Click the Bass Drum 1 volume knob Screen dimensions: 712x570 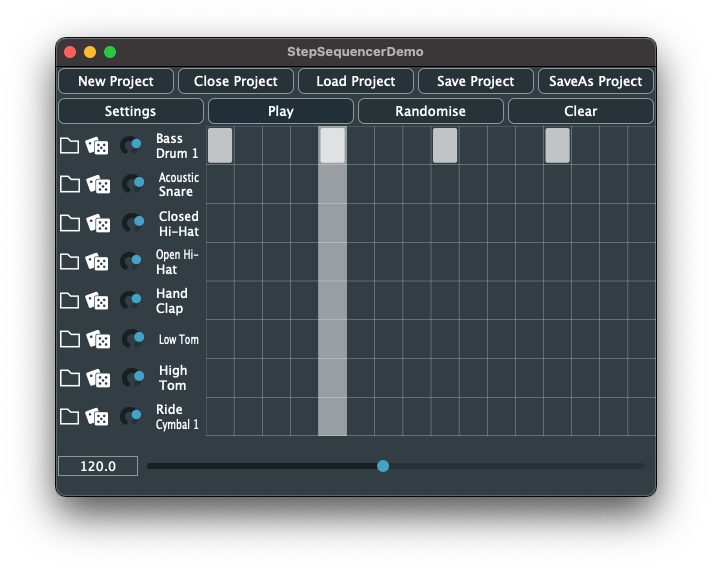pos(131,146)
